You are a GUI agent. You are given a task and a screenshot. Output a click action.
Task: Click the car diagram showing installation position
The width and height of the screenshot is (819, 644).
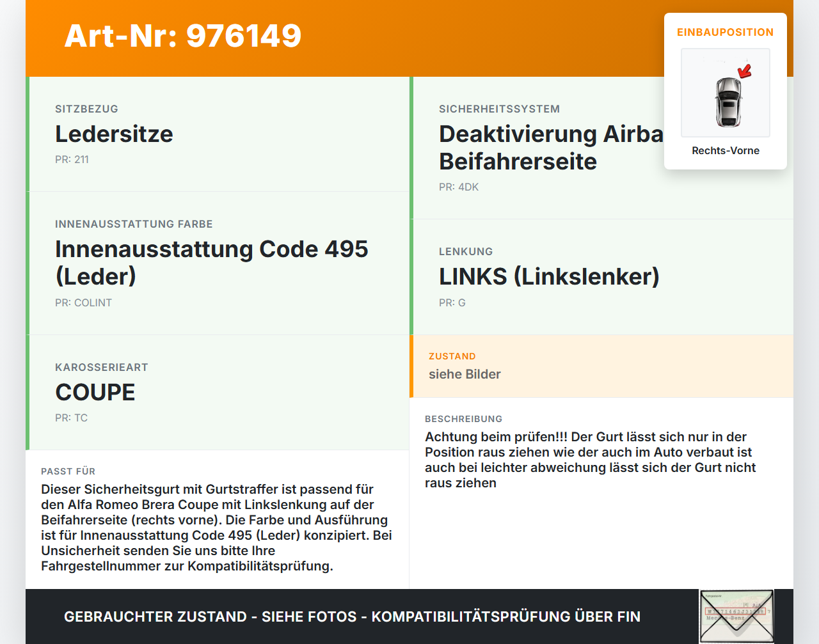(x=725, y=93)
